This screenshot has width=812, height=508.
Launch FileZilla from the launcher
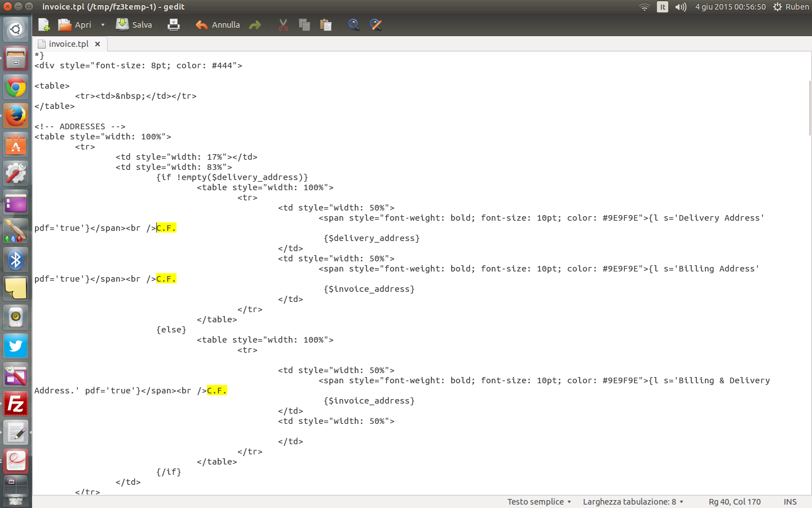16,404
